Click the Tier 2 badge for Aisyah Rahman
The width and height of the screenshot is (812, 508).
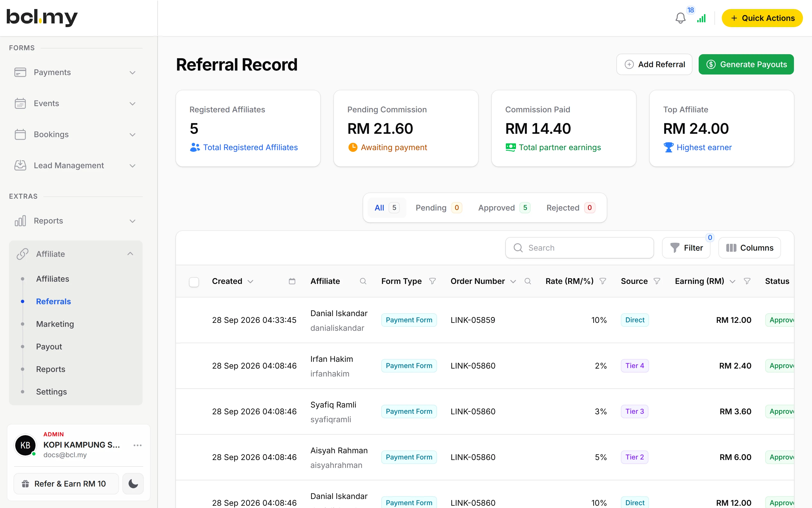634,457
